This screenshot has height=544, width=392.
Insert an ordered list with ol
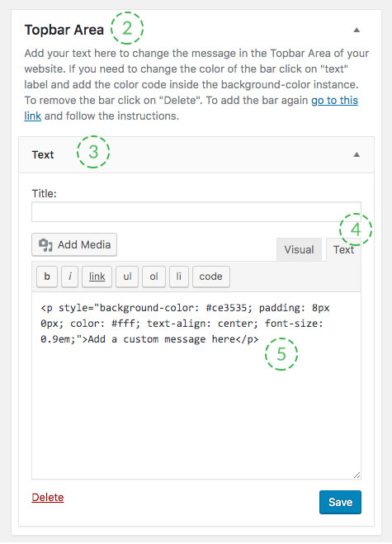tap(153, 277)
